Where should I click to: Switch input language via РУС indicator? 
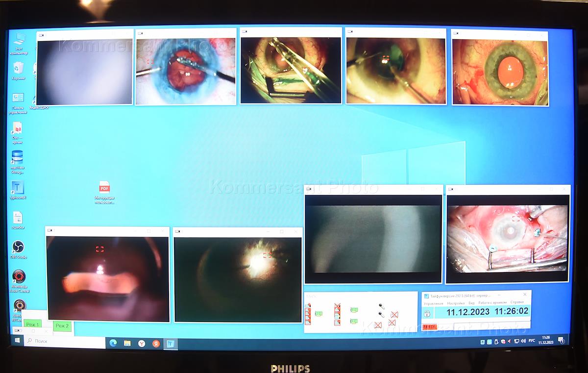(x=532, y=341)
